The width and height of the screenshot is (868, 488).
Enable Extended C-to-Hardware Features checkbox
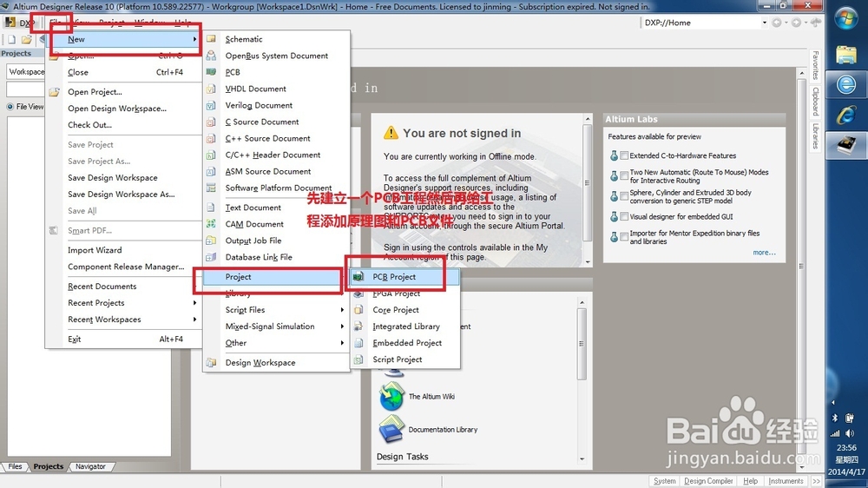pos(624,155)
